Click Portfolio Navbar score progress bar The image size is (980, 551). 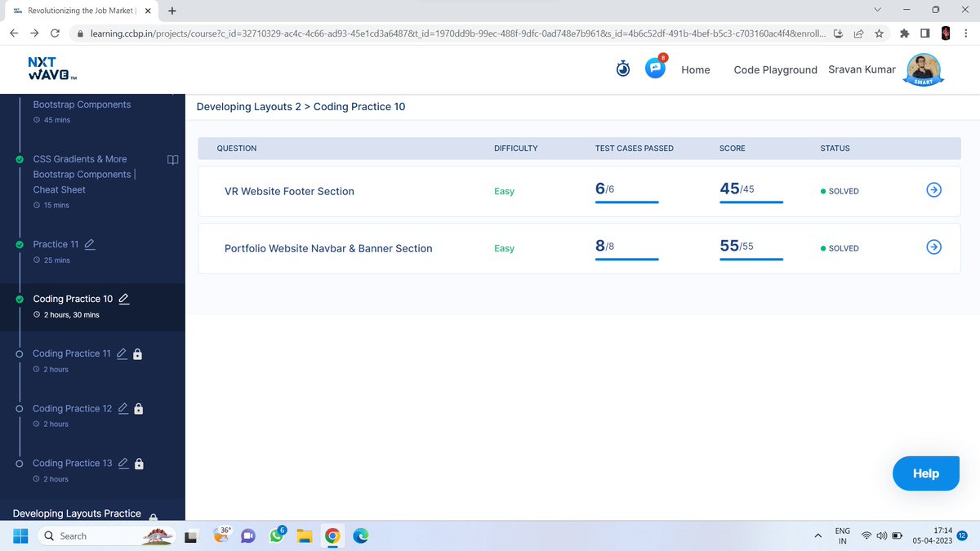click(x=751, y=259)
